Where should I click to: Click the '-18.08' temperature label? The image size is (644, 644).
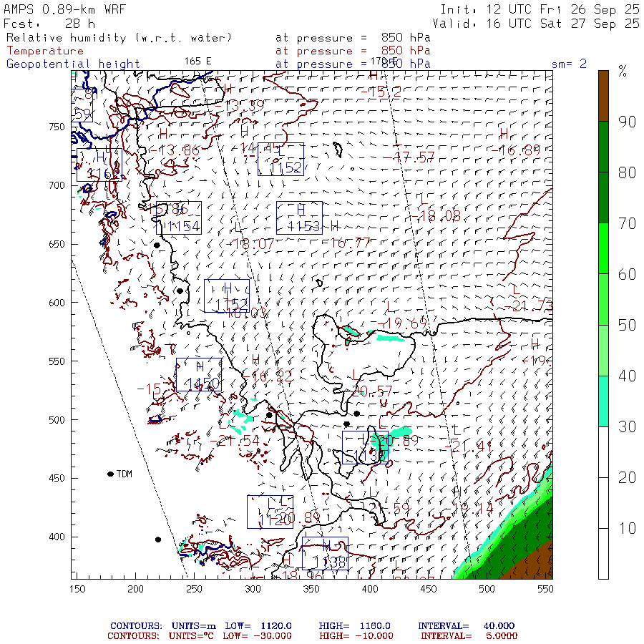(x=435, y=216)
